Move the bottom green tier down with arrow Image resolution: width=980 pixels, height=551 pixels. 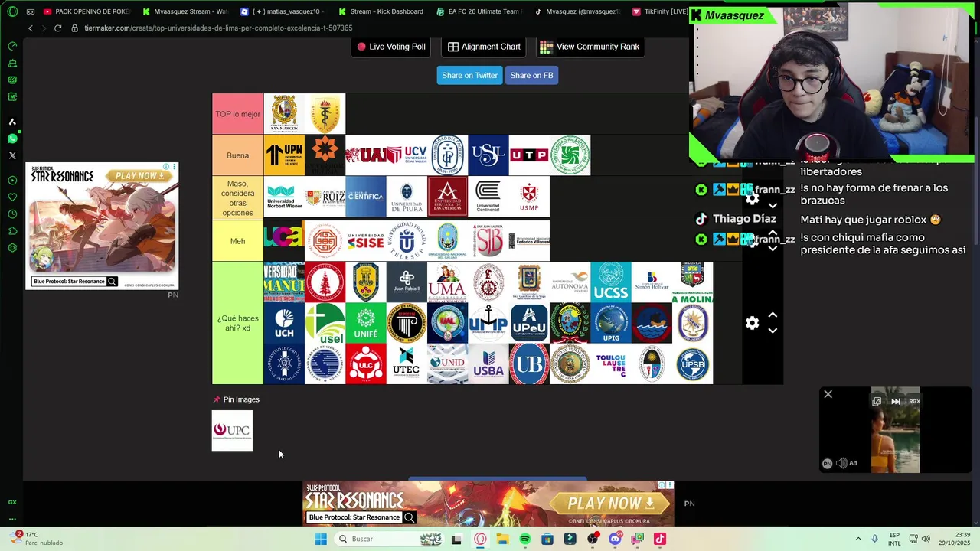click(x=773, y=331)
